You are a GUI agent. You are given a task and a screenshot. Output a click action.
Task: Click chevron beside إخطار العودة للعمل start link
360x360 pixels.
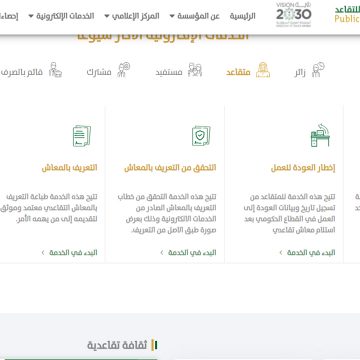pyautogui.click(x=281, y=253)
